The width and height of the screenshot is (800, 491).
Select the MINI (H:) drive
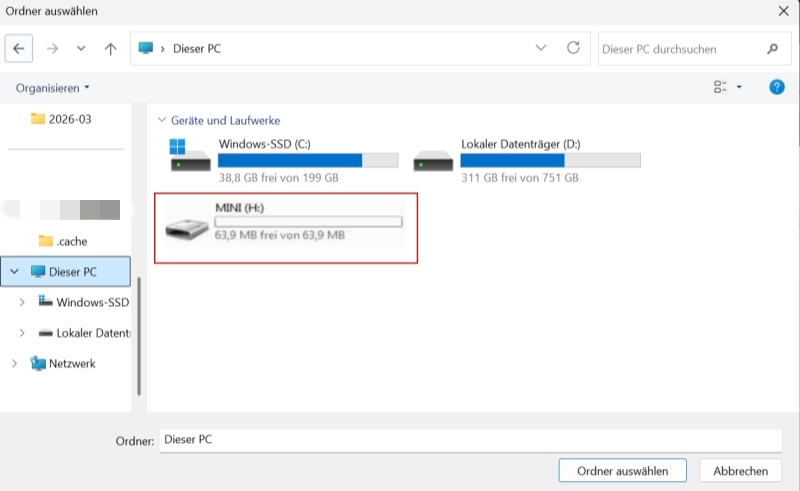188,228
